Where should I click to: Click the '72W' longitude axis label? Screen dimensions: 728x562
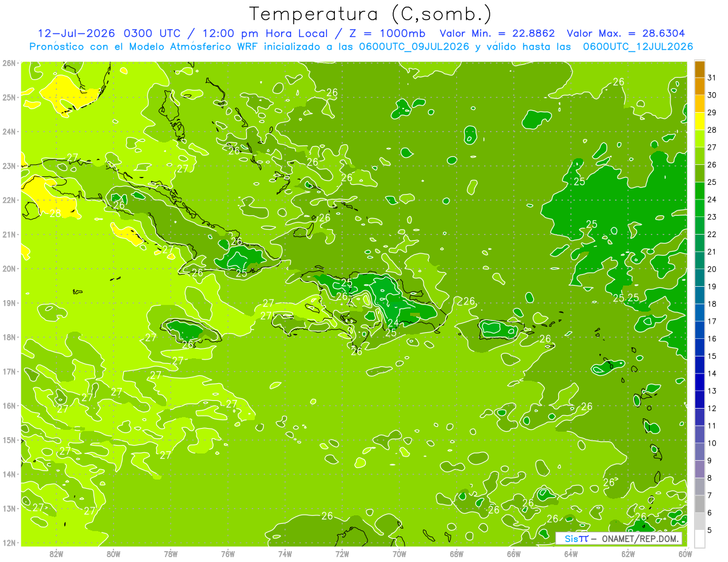coord(342,554)
